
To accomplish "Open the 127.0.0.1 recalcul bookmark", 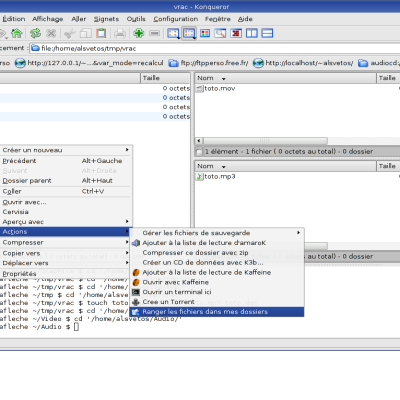I will (89, 63).
